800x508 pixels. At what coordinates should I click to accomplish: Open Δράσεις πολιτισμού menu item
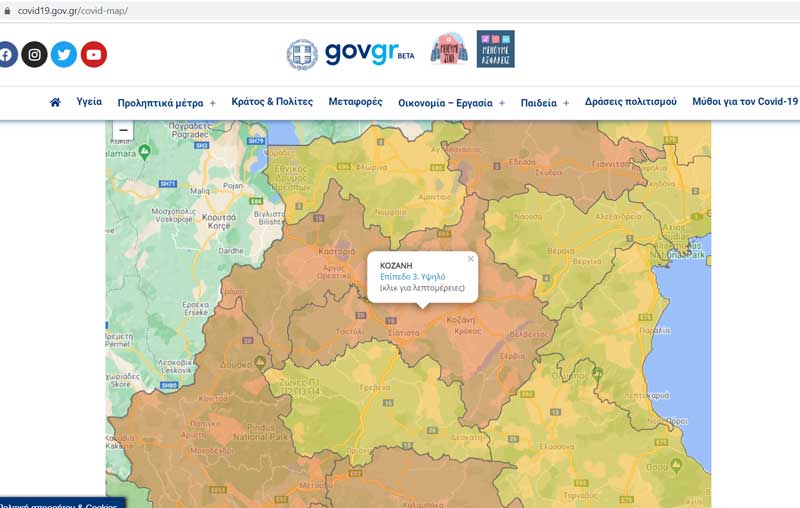pyautogui.click(x=631, y=101)
